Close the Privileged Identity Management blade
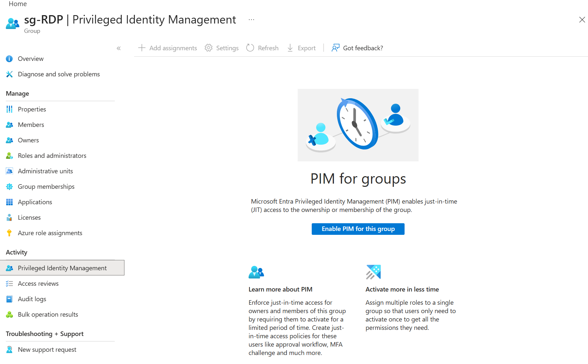The width and height of the screenshot is (588, 364). click(x=582, y=20)
